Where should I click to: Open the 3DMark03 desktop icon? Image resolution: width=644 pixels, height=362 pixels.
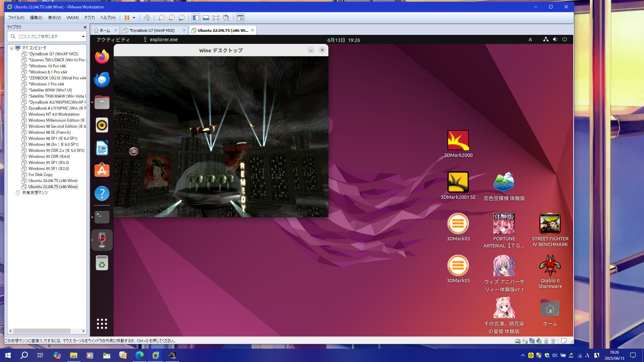pos(458,227)
